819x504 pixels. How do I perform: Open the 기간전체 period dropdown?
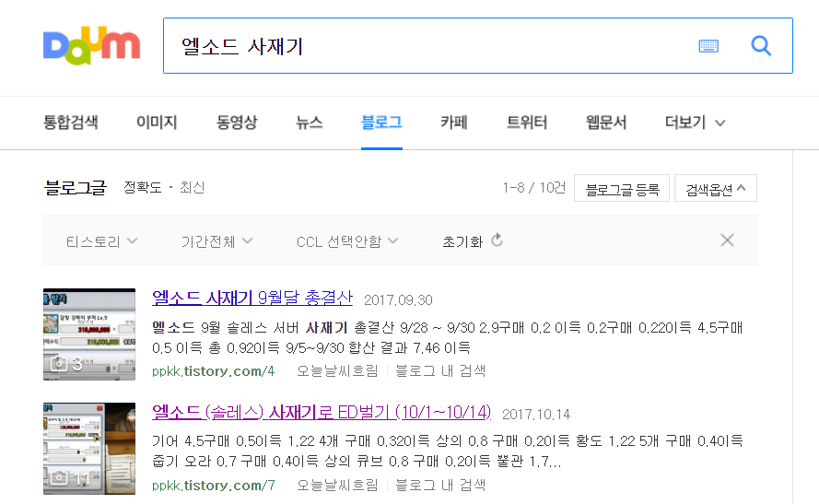pos(216,241)
